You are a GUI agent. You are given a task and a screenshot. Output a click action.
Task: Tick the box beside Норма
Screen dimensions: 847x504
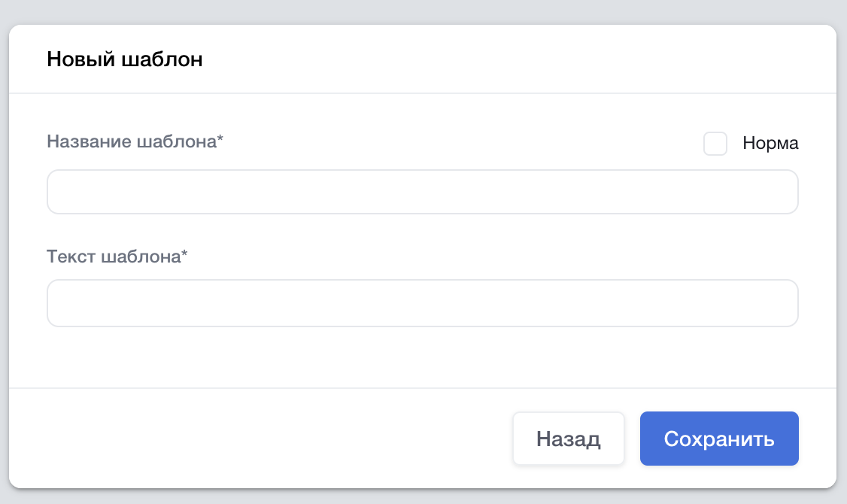point(715,144)
